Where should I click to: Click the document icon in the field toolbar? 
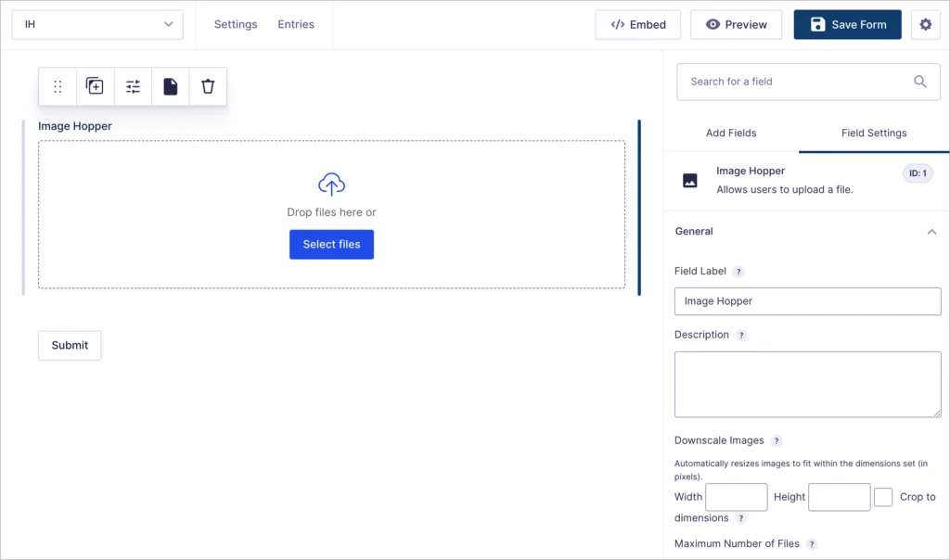point(170,85)
